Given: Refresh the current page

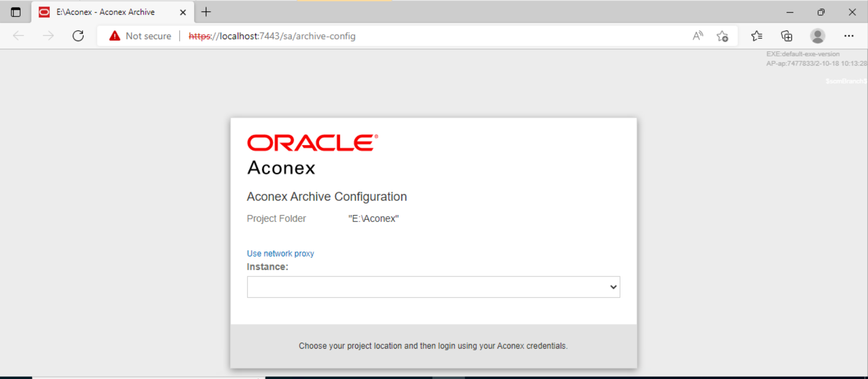Looking at the screenshot, I should 78,36.
